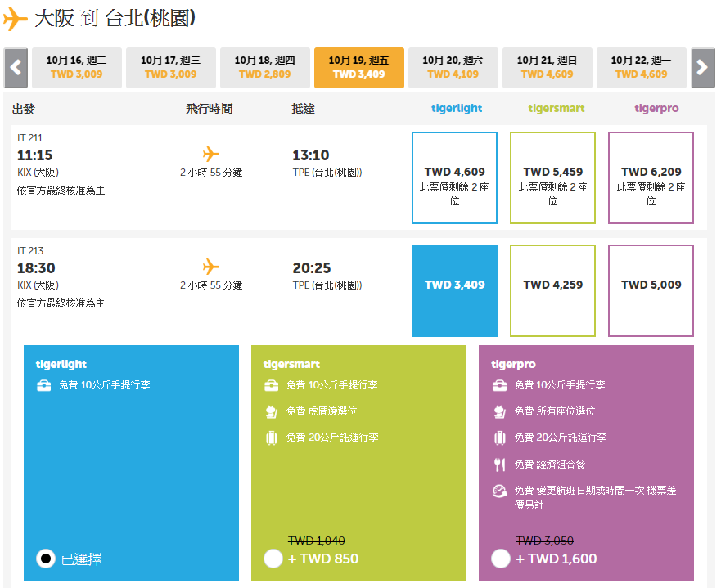Screen dimensions: 721x588
Task: Click the 抵達 column header
Action: (x=303, y=109)
